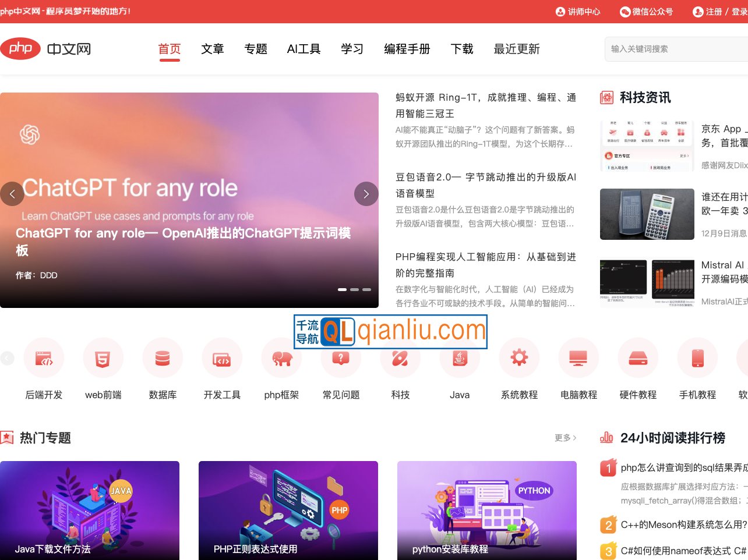Select the 后端开发 category icon

coord(44,357)
